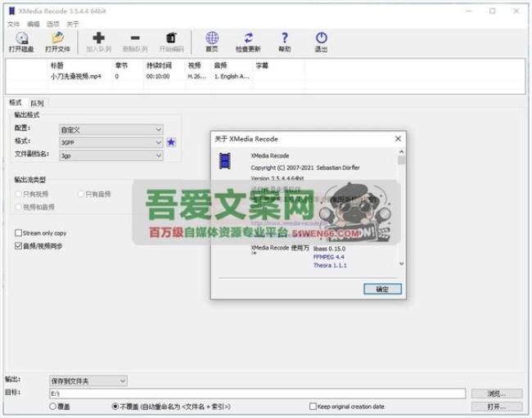Click the 章节 column header

(x=121, y=65)
